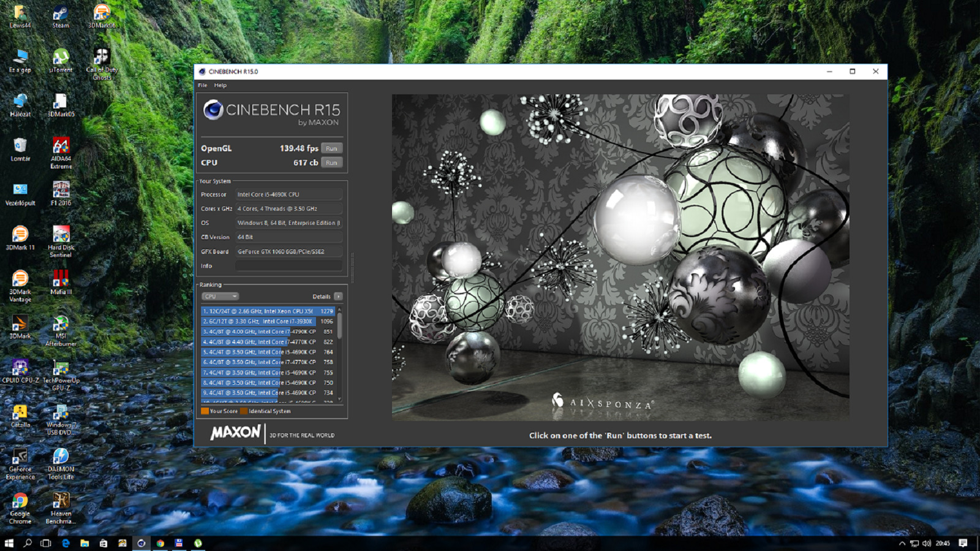Image resolution: width=980 pixels, height=551 pixels.
Task: Open the CPU ranking type dropdown
Action: pyautogui.click(x=220, y=297)
